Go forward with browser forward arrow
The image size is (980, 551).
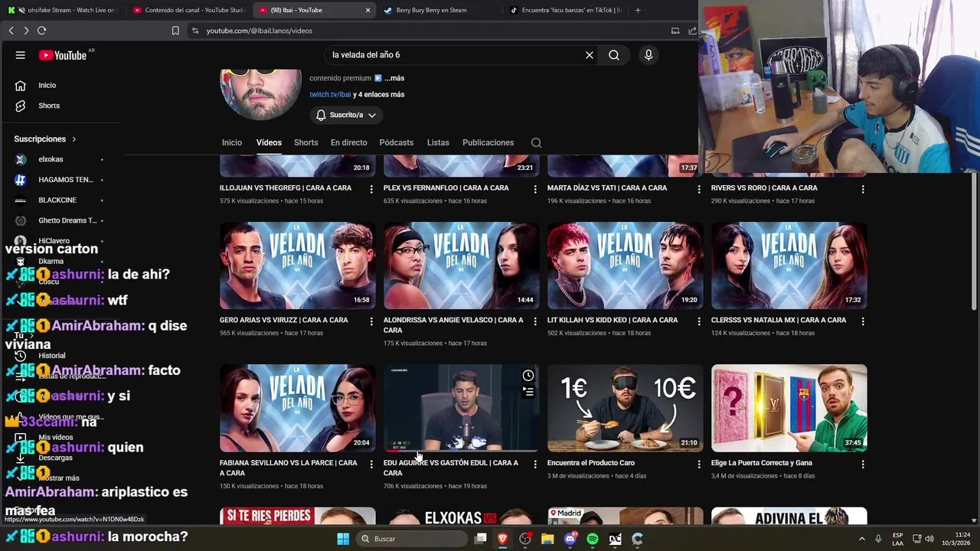click(26, 31)
